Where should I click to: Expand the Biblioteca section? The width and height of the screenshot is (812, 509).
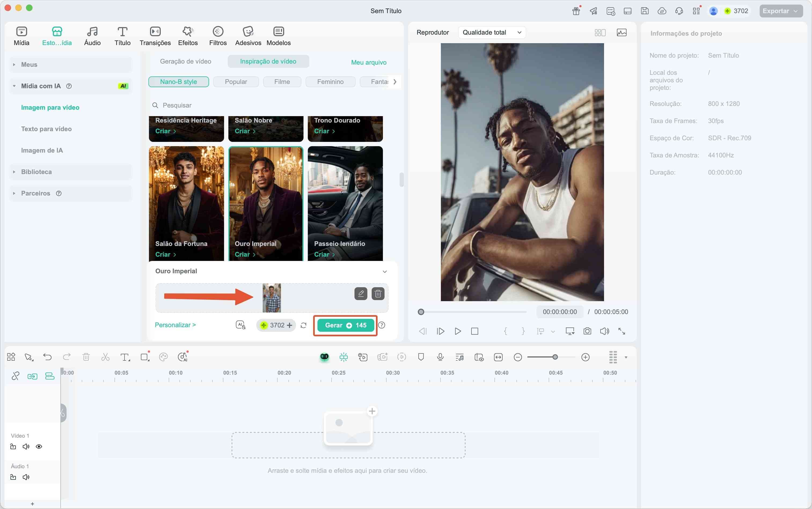click(x=36, y=172)
